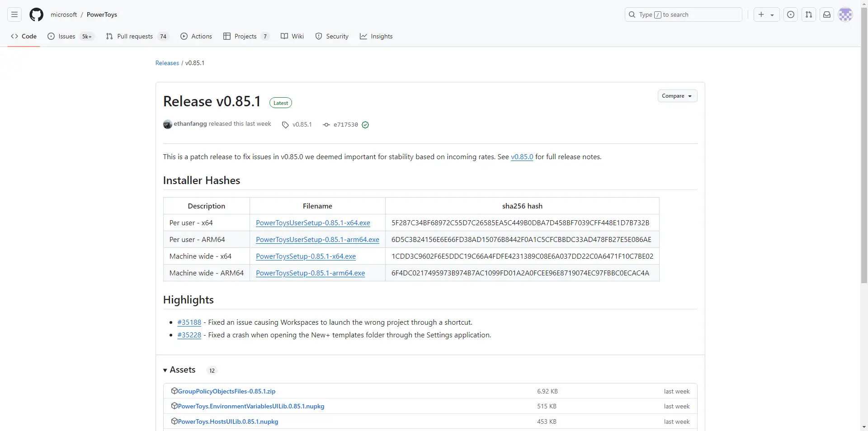This screenshot has height=431, width=868.
Task: Switch to the Issues tab
Action: (71, 36)
